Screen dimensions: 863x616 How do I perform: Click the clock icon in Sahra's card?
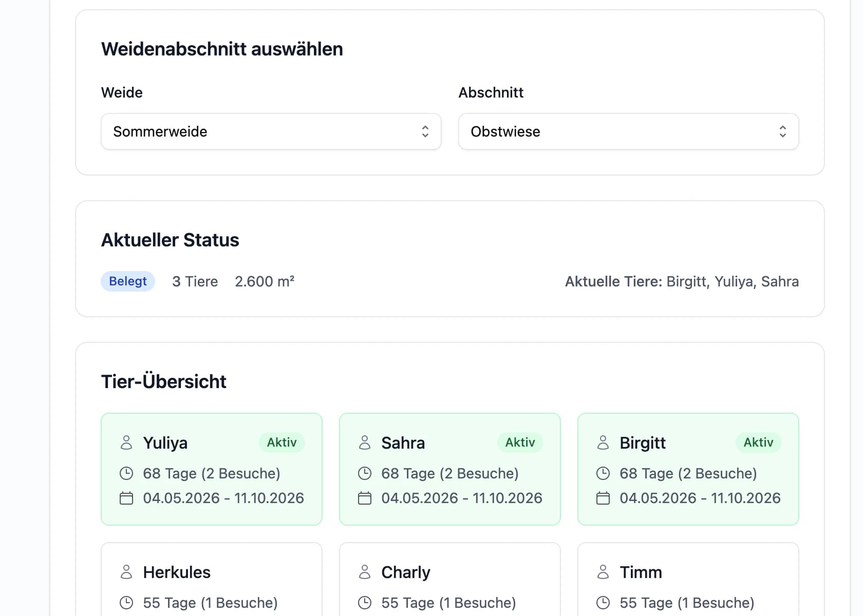click(365, 473)
